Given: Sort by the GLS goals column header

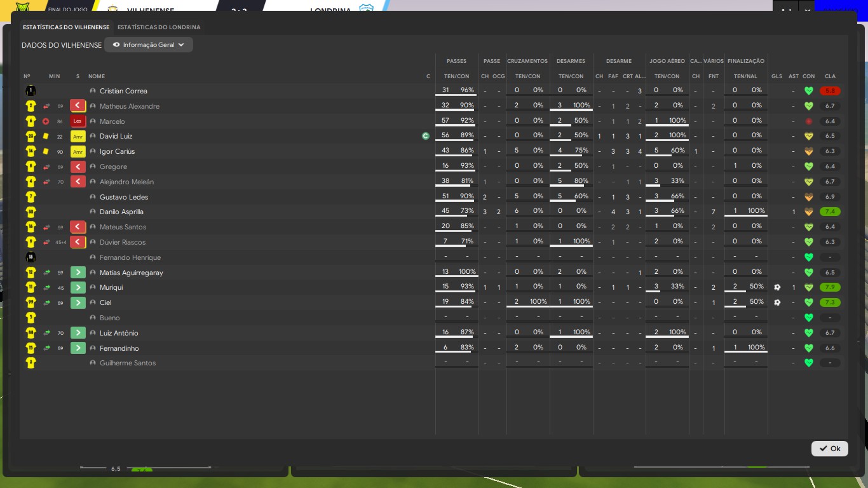Looking at the screenshot, I should pyautogui.click(x=777, y=76).
